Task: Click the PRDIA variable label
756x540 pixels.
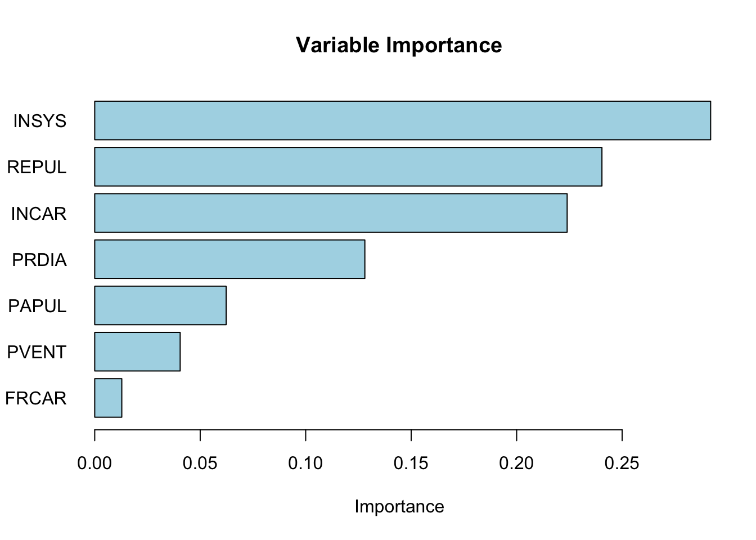Action: [39, 260]
